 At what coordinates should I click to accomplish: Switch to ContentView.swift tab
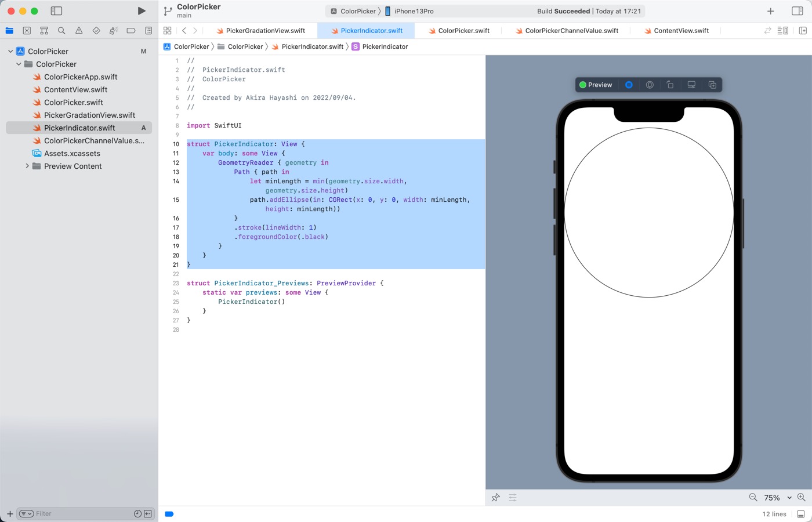(676, 31)
